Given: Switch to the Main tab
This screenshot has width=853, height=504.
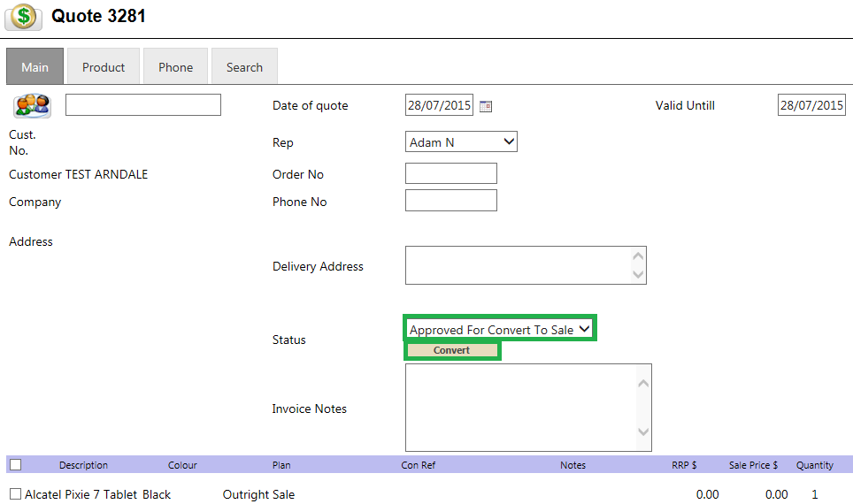Looking at the screenshot, I should pyautogui.click(x=35, y=67).
